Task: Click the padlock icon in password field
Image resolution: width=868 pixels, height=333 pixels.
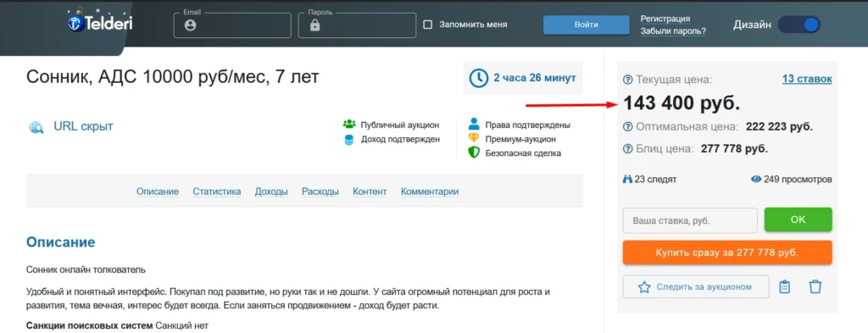Action: click(315, 25)
